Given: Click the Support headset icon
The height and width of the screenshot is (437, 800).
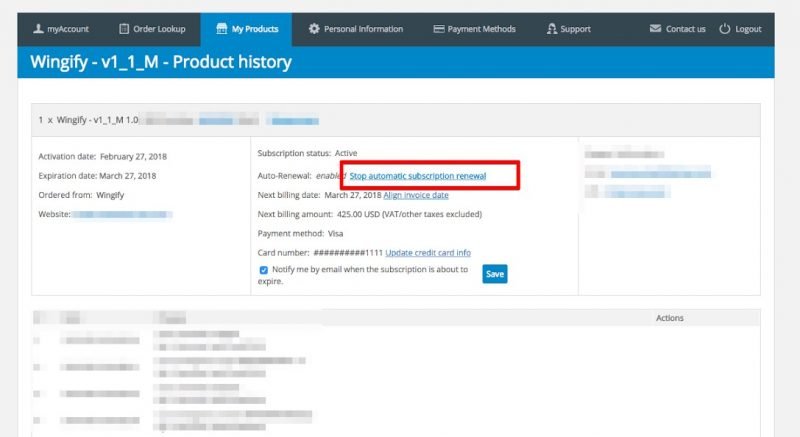Looking at the screenshot, I should tap(552, 29).
